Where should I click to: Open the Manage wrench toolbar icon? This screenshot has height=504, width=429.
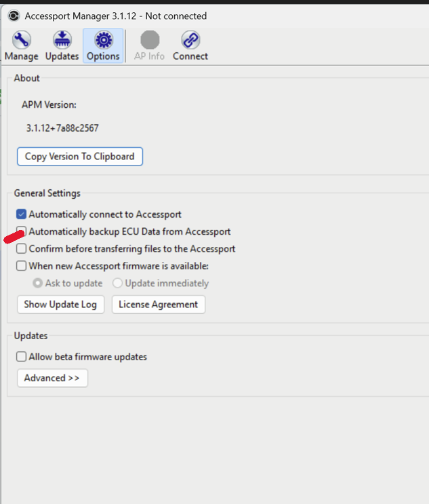22,40
